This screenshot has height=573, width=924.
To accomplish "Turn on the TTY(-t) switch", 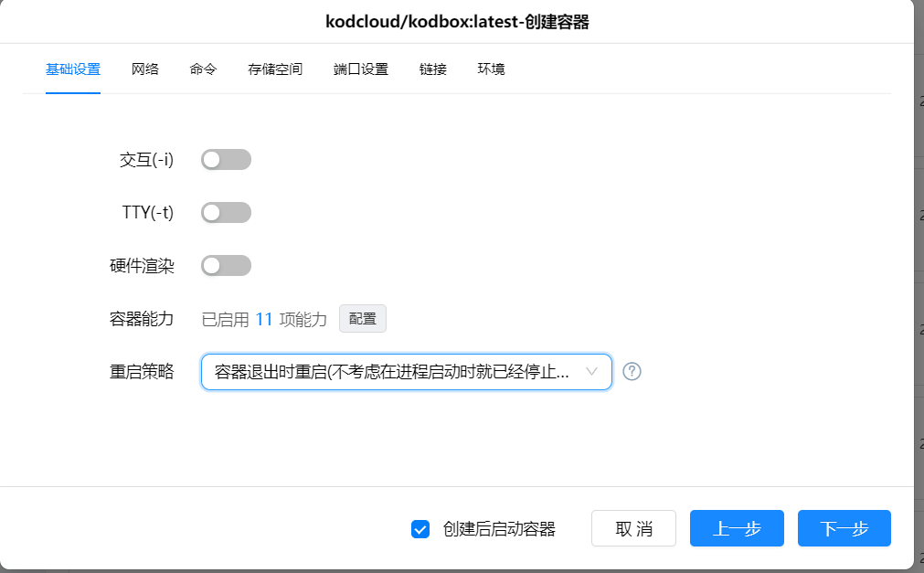I will coord(227,213).
